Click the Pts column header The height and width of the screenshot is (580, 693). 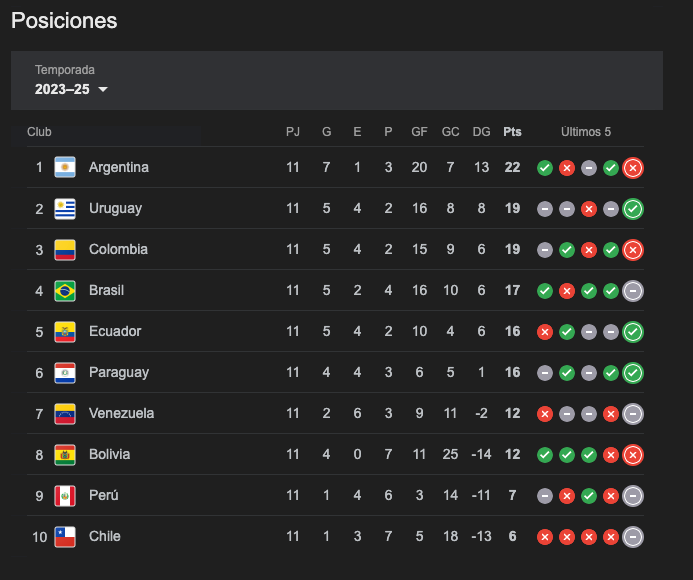click(512, 132)
